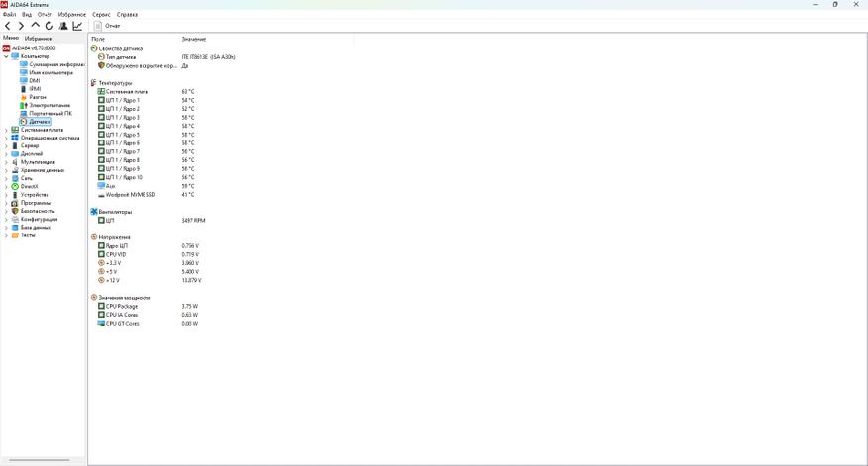Screen dimensions: 868x466
Task: Move up one level using the toolbar up arrow
Action: (x=35, y=26)
